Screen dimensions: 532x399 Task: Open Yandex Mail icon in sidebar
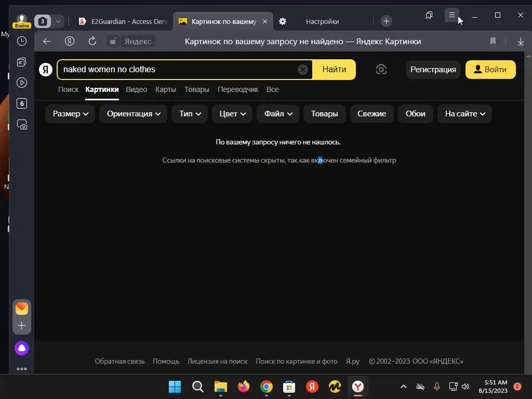22,309
